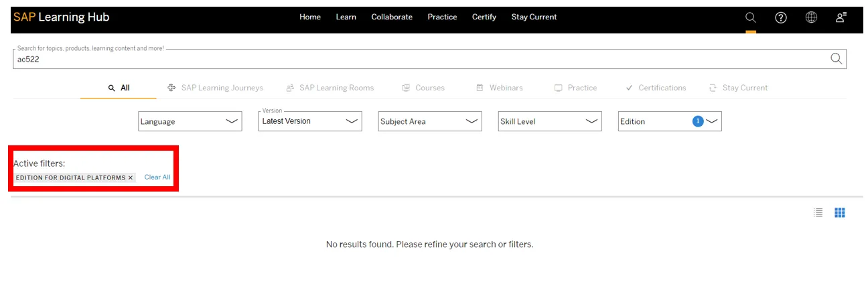Open the Latest Version dropdown
Image resolution: width=868 pixels, height=286 pixels.
[x=309, y=121]
